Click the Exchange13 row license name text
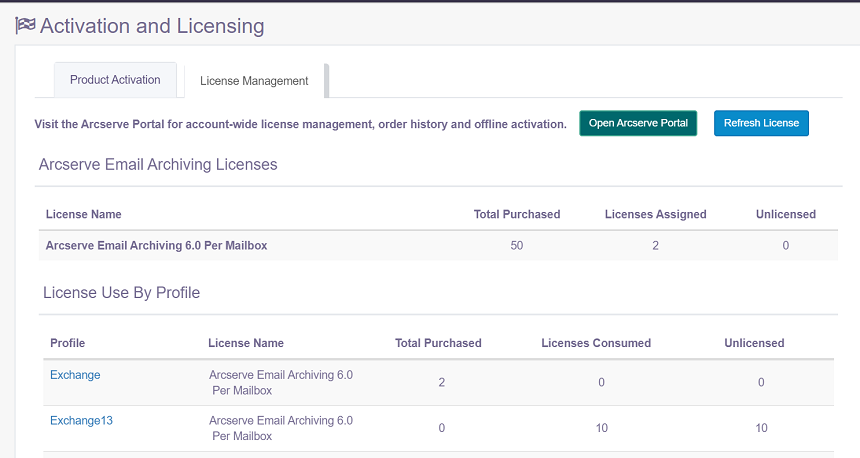The image size is (860, 458). point(281,428)
